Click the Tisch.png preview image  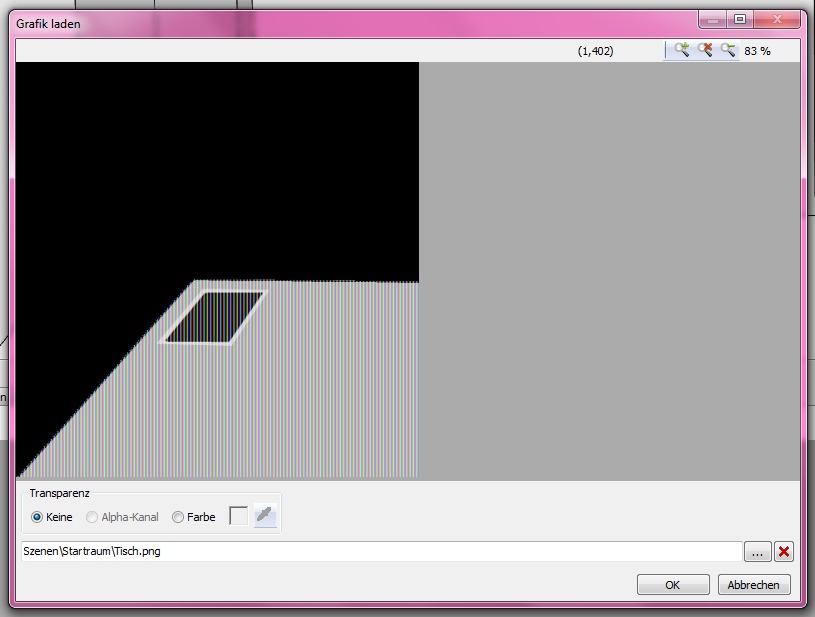pyautogui.click(x=217, y=270)
